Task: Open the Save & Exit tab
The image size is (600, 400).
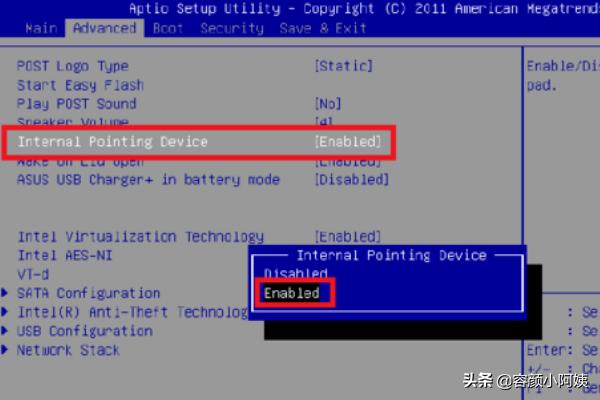Action: (323, 28)
